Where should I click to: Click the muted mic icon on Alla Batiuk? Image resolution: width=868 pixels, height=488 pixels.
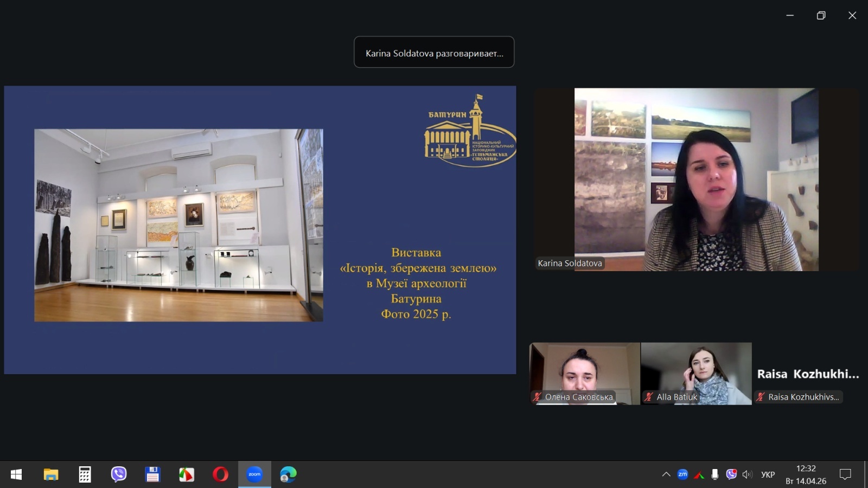pyautogui.click(x=649, y=397)
